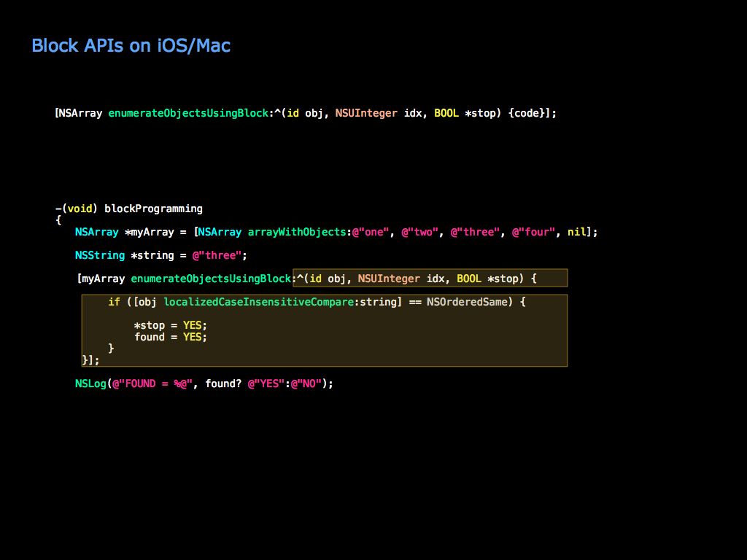Click the @"four" element in myArray

pyautogui.click(x=535, y=231)
